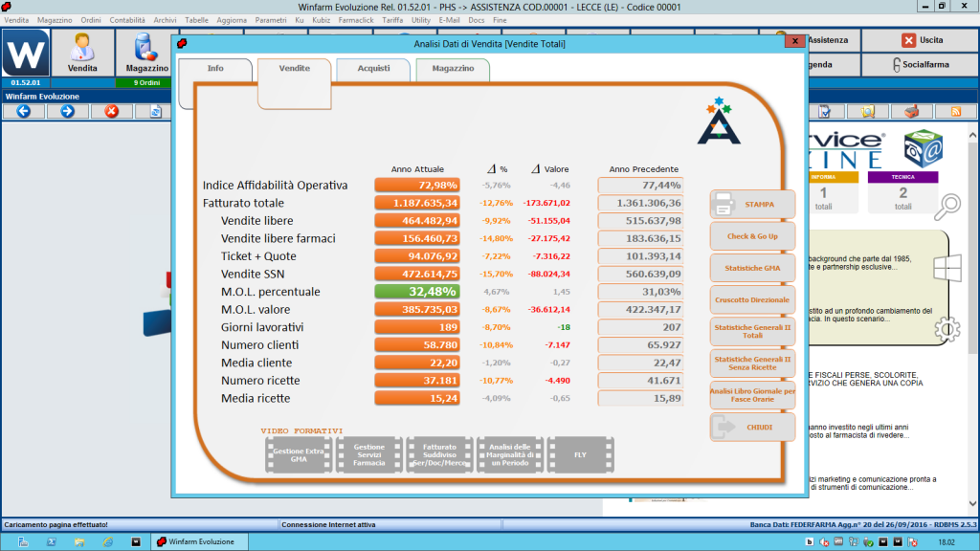Launch Internet Explorer from the taskbar
The image size is (980, 551).
107,541
